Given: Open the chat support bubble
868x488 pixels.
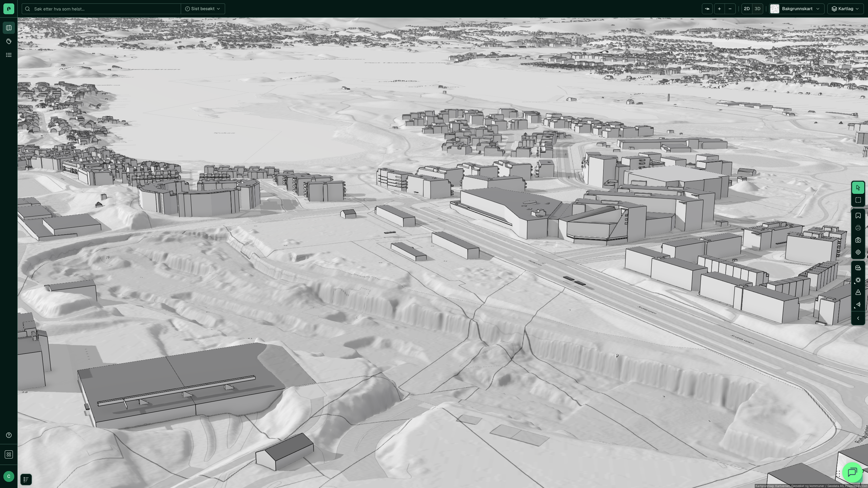Looking at the screenshot, I should click(852, 472).
